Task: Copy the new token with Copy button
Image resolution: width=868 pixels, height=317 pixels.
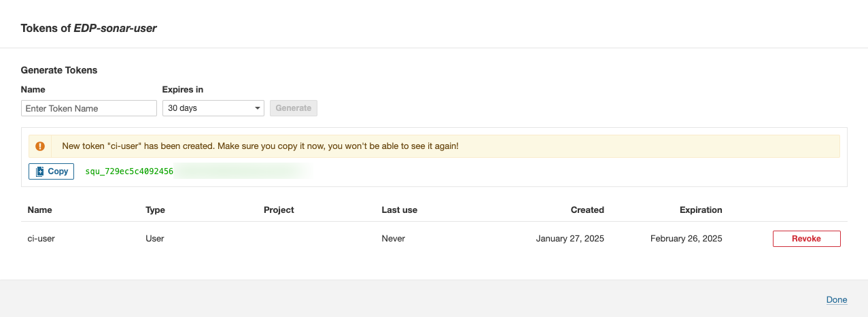Action: pos(52,171)
